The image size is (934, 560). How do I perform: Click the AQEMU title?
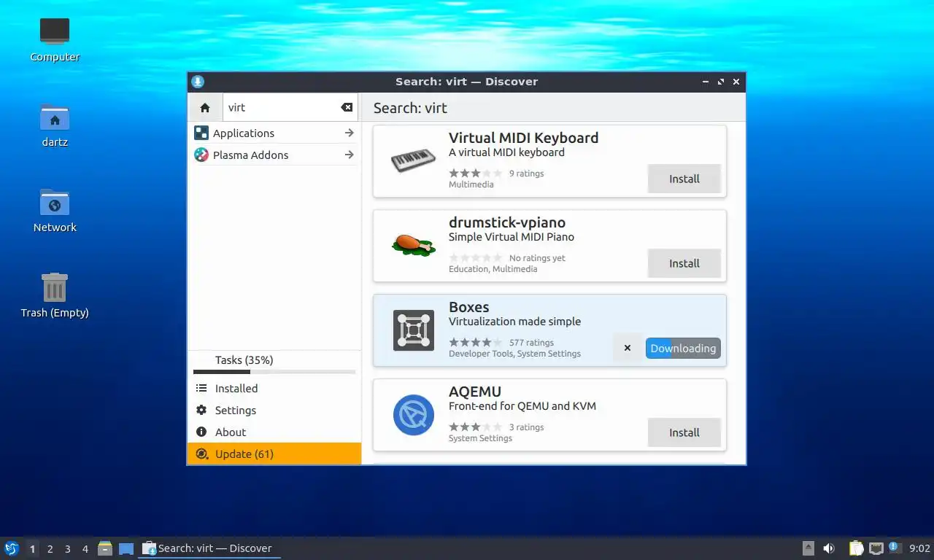point(475,392)
